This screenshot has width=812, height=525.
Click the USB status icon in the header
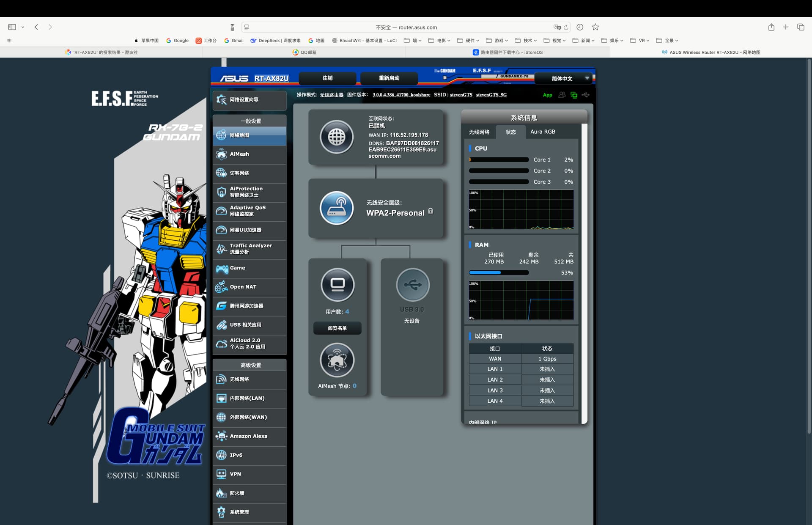coord(586,95)
